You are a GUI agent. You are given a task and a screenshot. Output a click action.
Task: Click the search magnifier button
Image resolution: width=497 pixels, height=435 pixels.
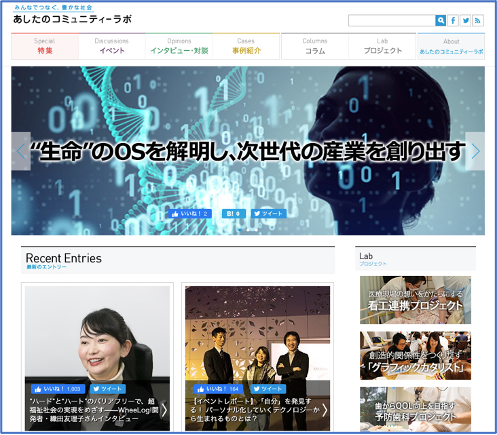click(x=440, y=21)
